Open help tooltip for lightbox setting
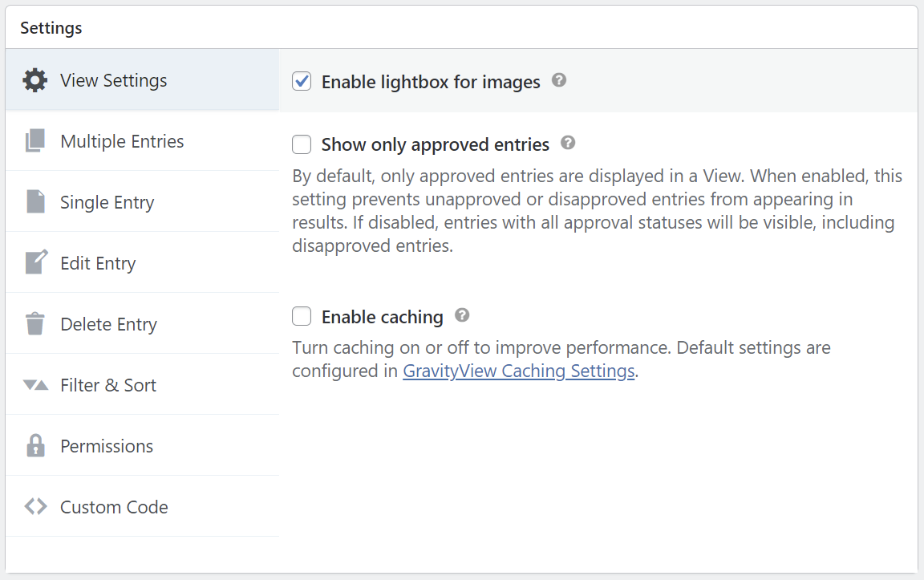The width and height of the screenshot is (924, 580). click(559, 80)
